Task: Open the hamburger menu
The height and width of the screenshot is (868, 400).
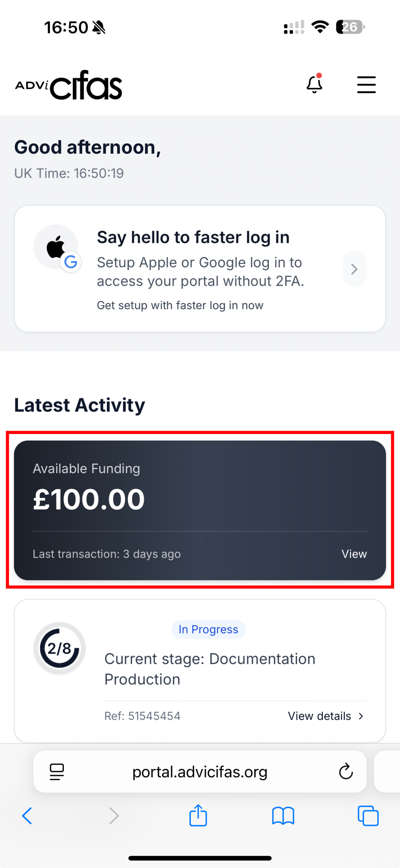Action: [366, 84]
